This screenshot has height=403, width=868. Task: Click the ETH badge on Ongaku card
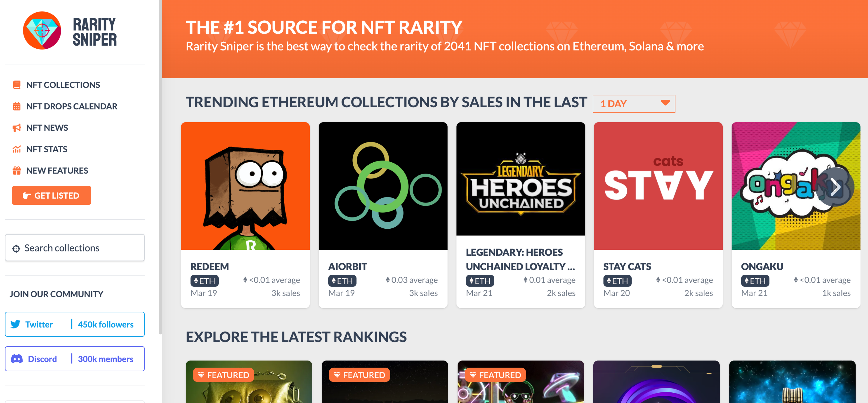(x=755, y=281)
